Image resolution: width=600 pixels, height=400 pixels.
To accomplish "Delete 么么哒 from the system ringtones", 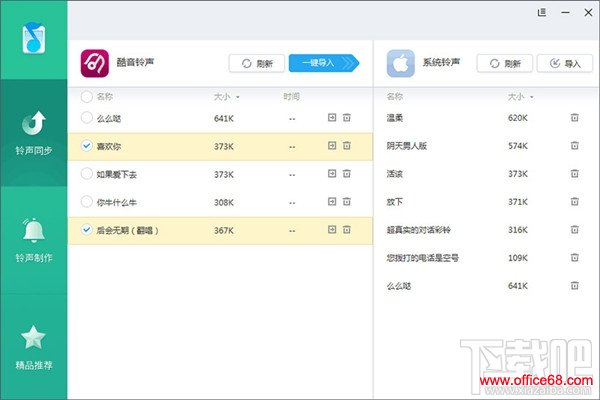I will 574,285.
